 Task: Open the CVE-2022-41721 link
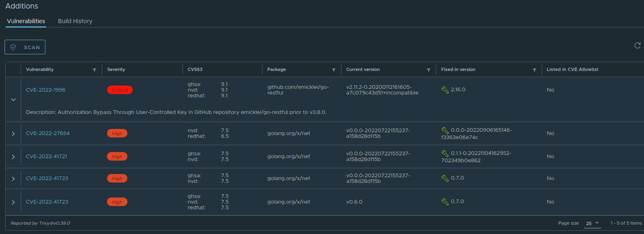[x=47, y=157]
